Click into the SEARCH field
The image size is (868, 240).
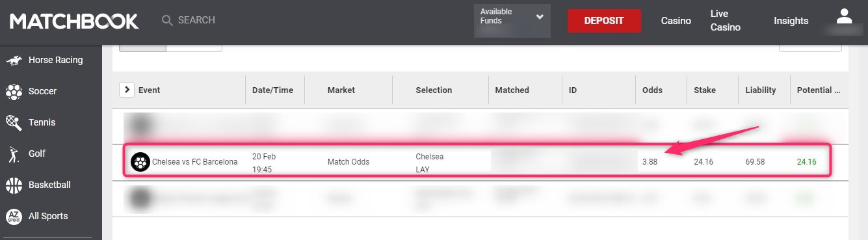click(196, 20)
